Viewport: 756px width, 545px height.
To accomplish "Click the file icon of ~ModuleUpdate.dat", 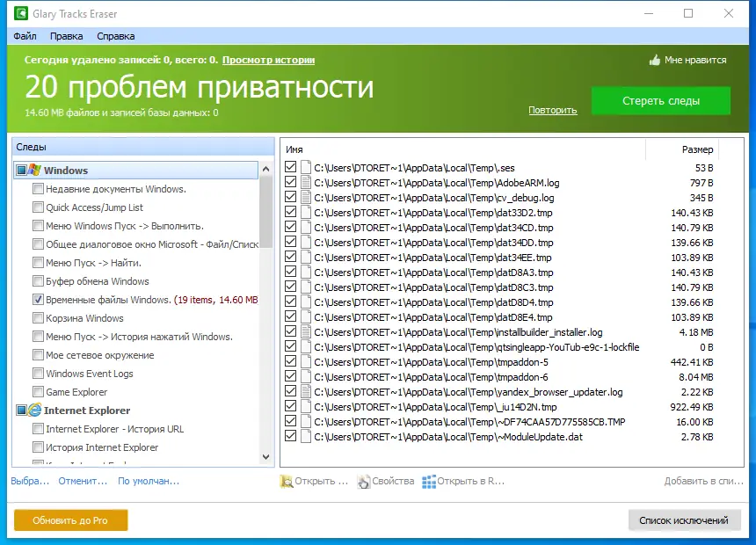I will [305, 437].
